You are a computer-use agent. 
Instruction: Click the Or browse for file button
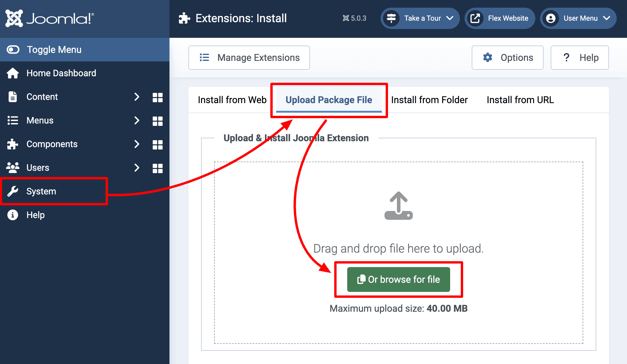(x=398, y=279)
